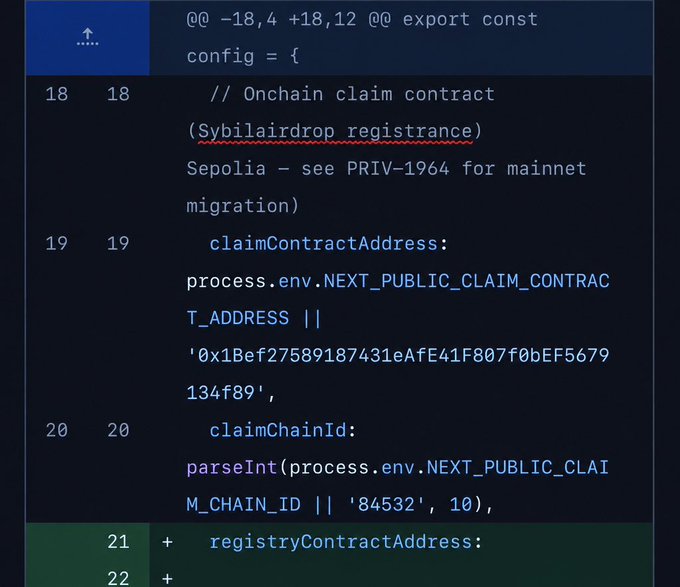Click the underlined 'Sybilairdrop registrance' text
Viewport: 680px width, 587px height.
click(x=335, y=131)
